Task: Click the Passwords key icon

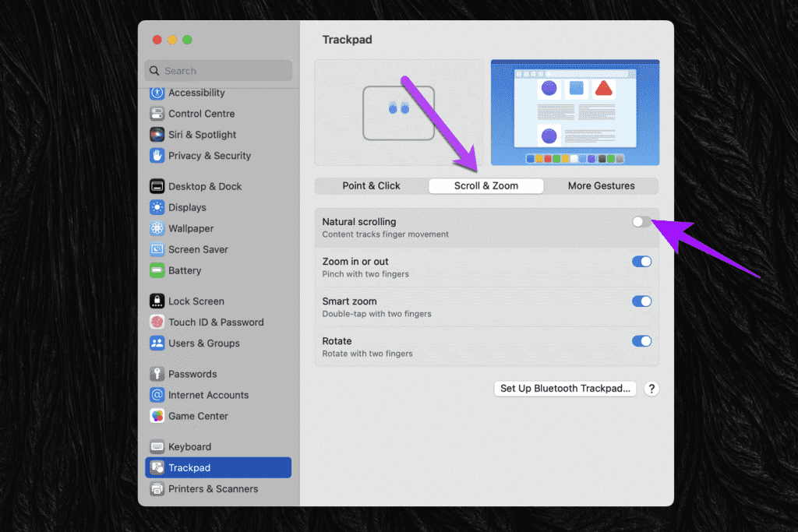Action: 157,374
